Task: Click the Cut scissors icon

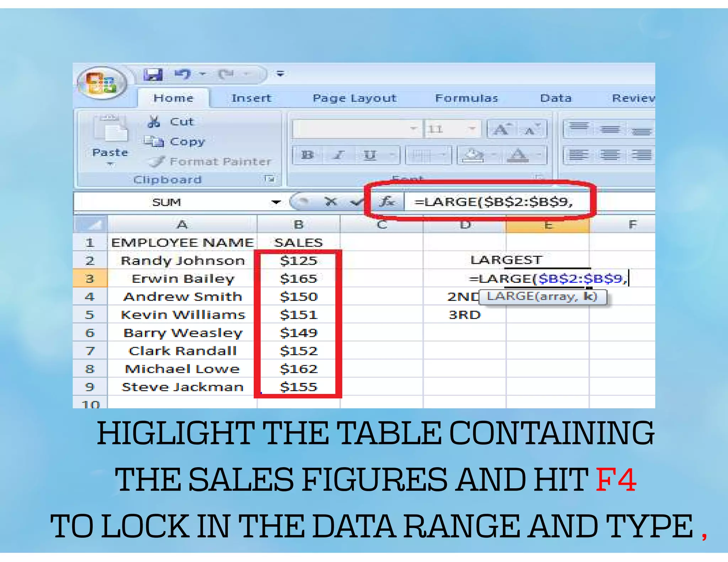Action: pyautogui.click(x=154, y=122)
